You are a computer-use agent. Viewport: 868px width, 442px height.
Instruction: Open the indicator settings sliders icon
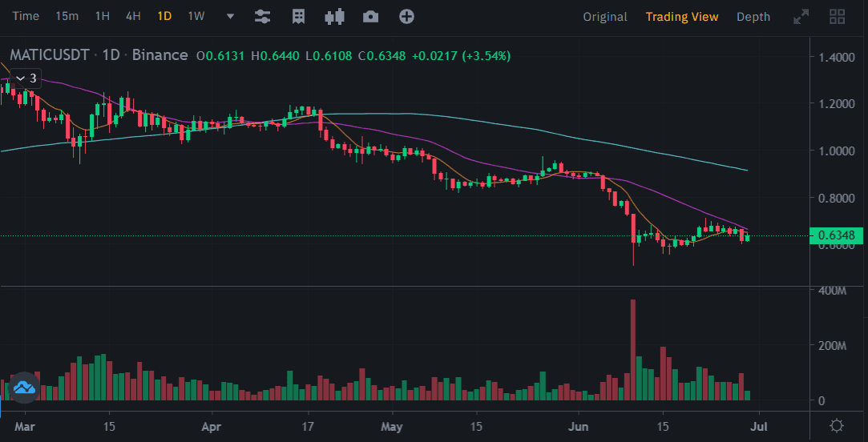[262, 16]
